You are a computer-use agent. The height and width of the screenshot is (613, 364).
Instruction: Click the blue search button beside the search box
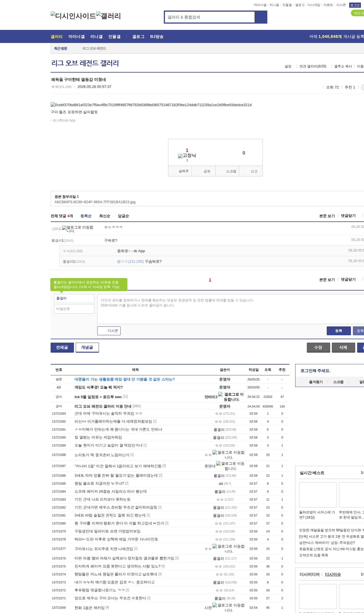tap(261, 17)
